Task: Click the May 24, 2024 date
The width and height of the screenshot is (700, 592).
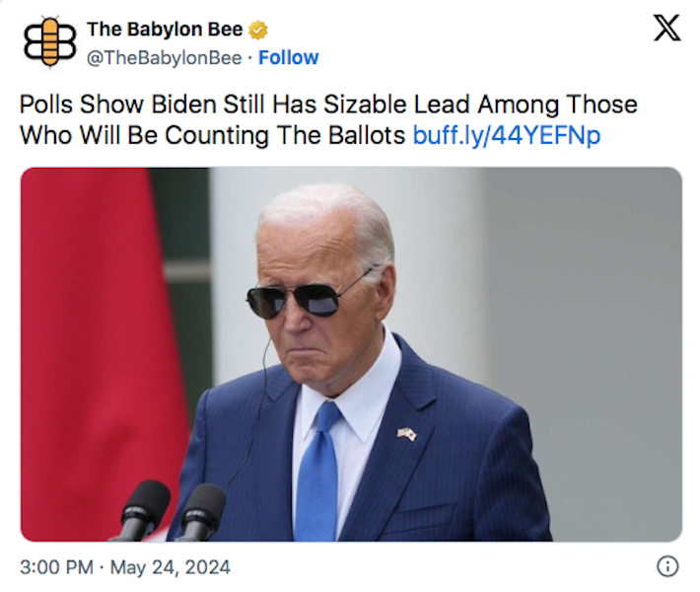Action: point(171,567)
